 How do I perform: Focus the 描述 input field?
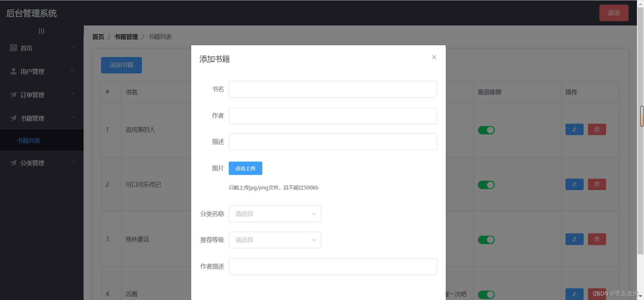[x=333, y=142]
